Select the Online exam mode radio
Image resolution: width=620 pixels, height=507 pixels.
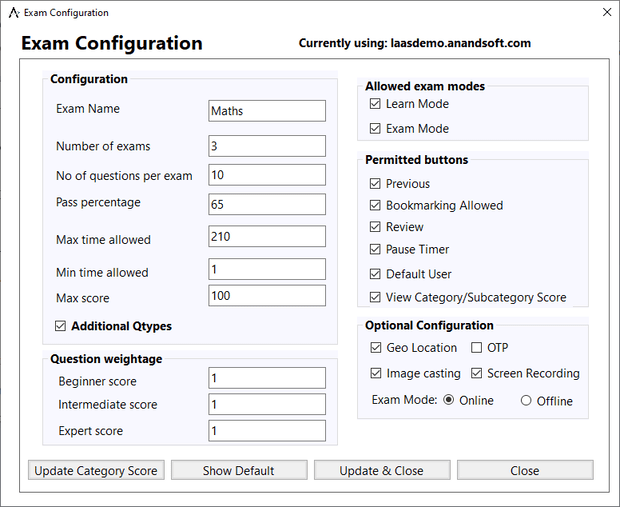tap(448, 400)
